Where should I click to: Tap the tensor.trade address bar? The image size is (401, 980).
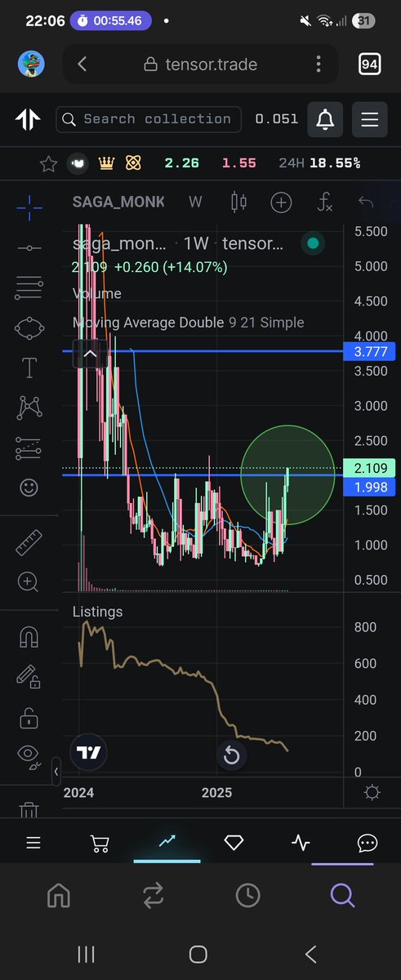(x=201, y=64)
